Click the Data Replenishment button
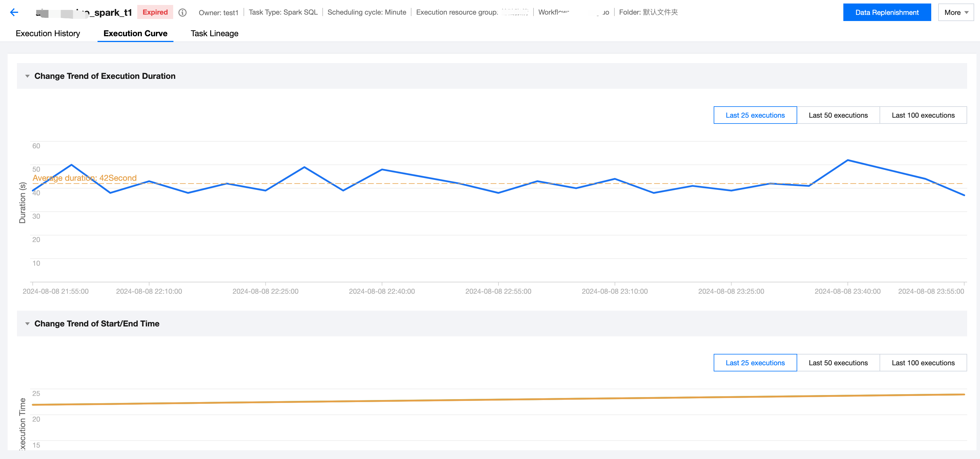Image resolution: width=980 pixels, height=459 pixels. [x=887, y=13]
